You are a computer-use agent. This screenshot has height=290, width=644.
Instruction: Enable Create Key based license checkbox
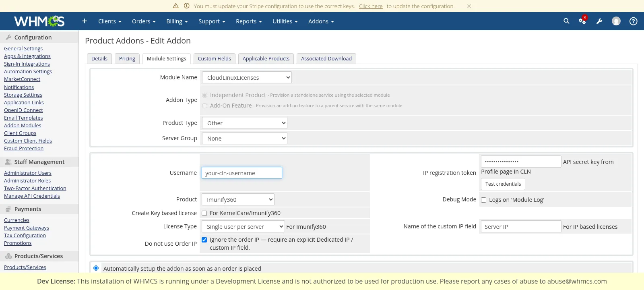click(204, 213)
